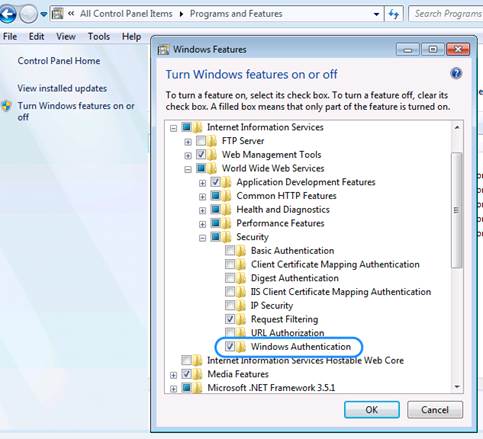
Task: Toggle Health and Diagnostics checkbox
Action: coord(215,209)
